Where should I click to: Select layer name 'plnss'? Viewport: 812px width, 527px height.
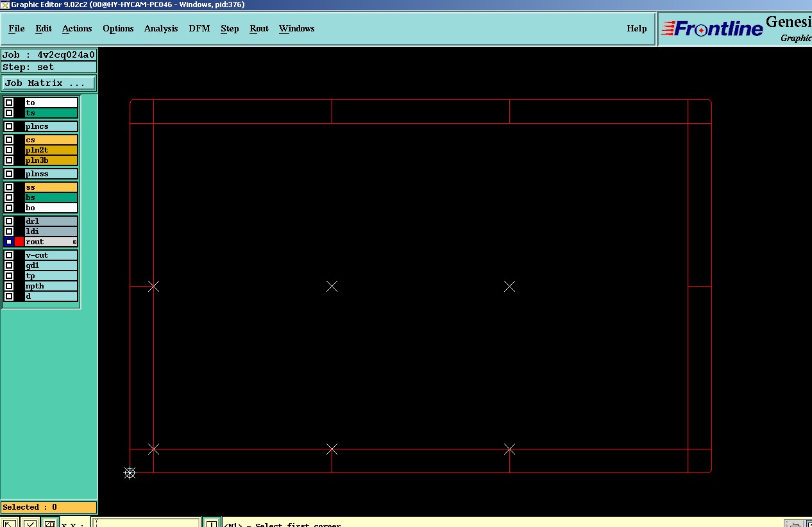[x=51, y=174]
